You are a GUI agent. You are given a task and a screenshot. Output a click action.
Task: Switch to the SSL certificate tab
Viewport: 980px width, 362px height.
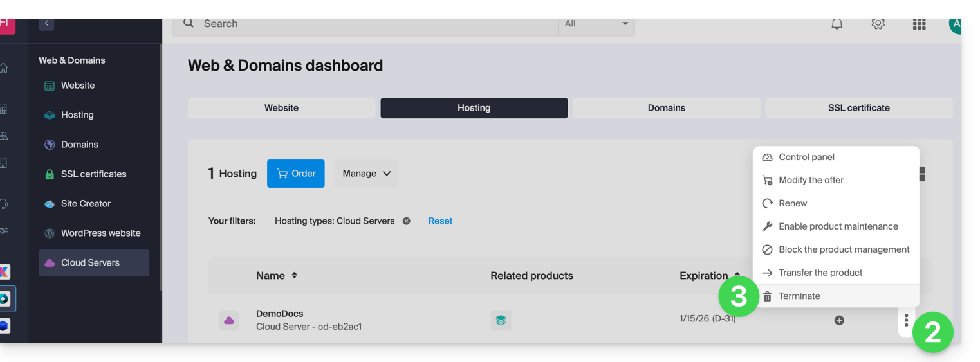point(858,108)
